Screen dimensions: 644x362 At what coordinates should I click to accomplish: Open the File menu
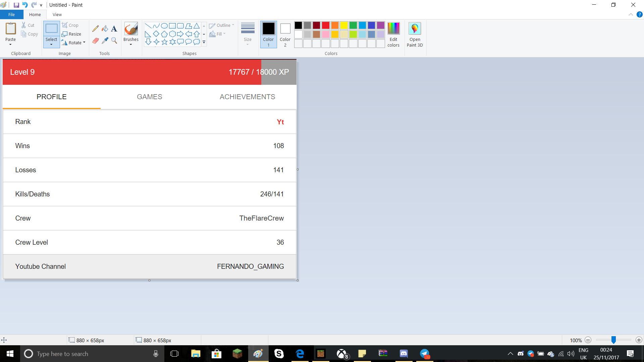[x=11, y=14]
